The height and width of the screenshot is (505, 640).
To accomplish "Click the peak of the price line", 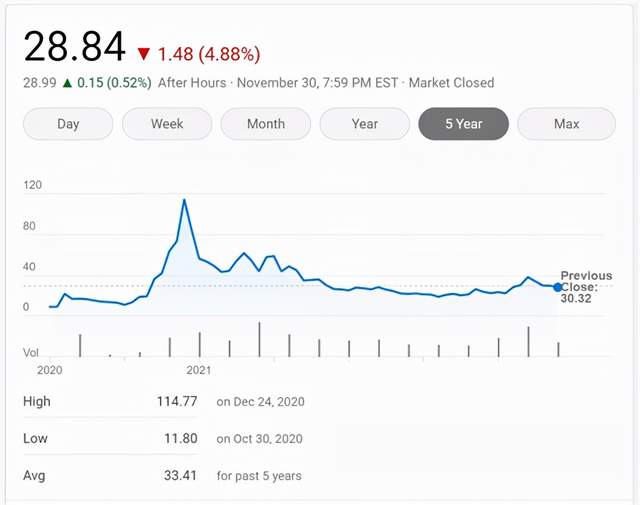I will pos(185,200).
